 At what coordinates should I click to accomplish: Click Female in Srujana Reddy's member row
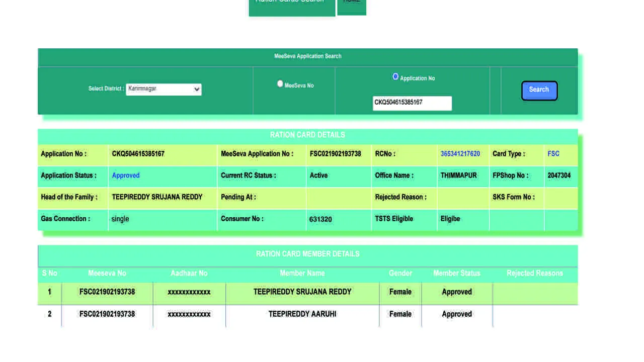(400, 292)
